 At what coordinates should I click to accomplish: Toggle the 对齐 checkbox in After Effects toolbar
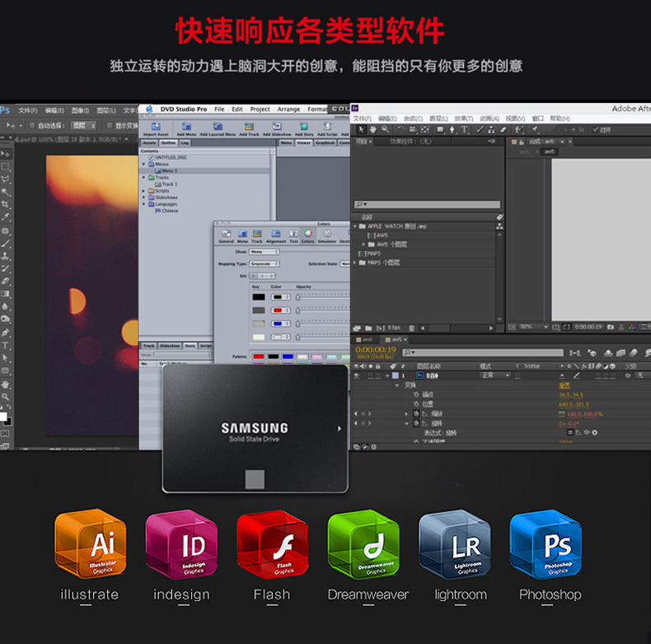point(595,130)
